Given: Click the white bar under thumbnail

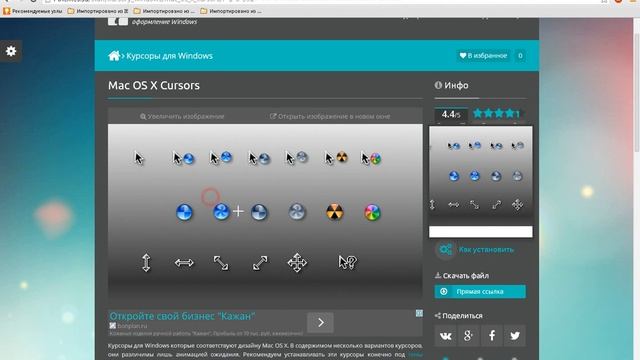Looking at the screenshot, I should 480,231.
